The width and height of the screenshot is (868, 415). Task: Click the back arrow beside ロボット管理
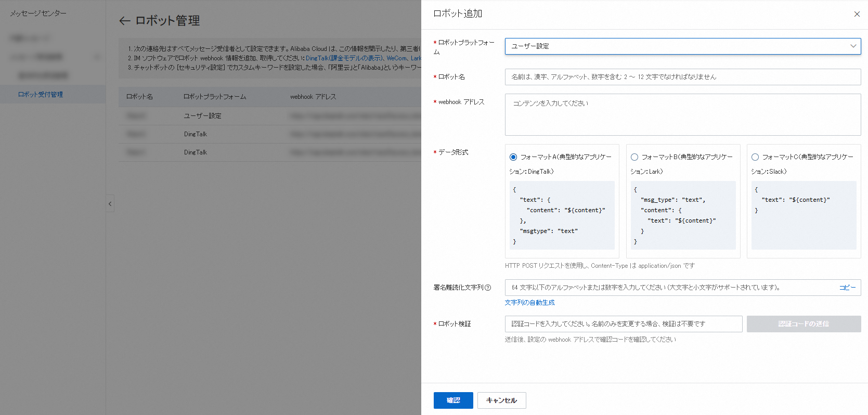coord(124,21)
